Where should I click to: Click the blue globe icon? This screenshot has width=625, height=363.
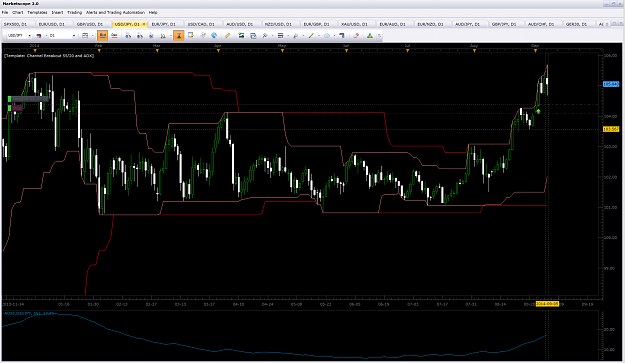[x=214, y=35]
